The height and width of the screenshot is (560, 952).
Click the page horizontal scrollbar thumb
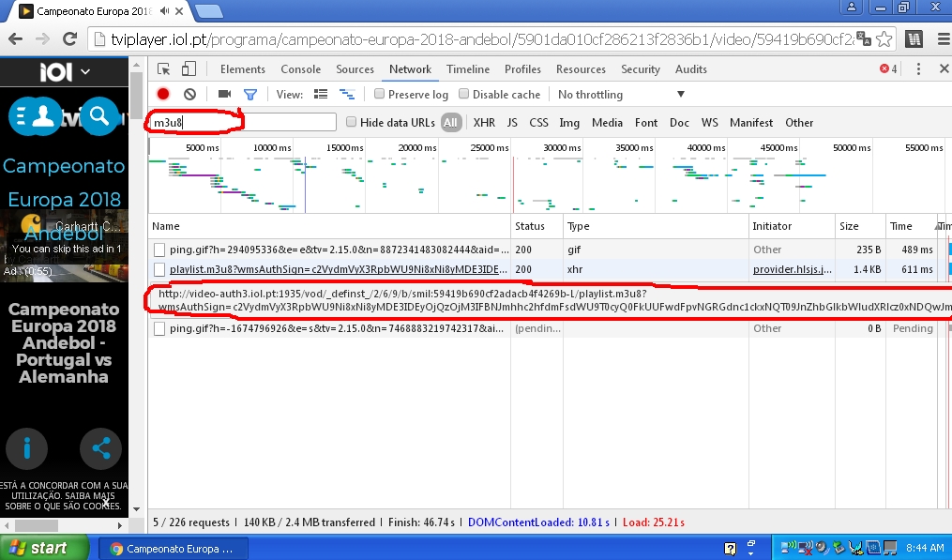[37, 525]
